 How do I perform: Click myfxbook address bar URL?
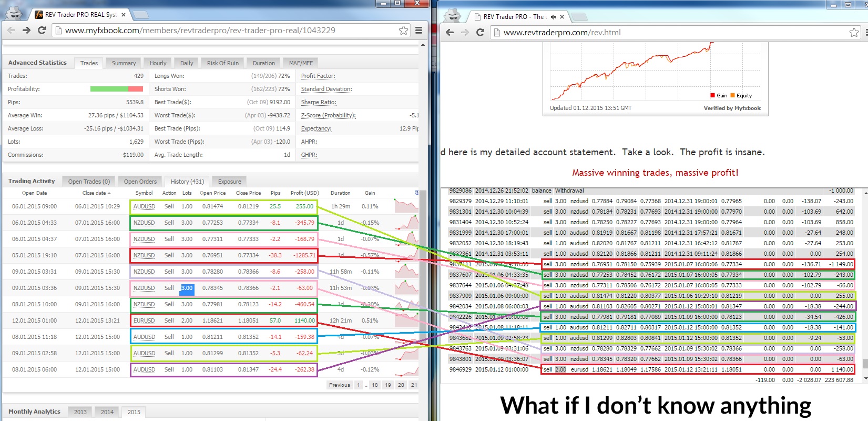200,30
